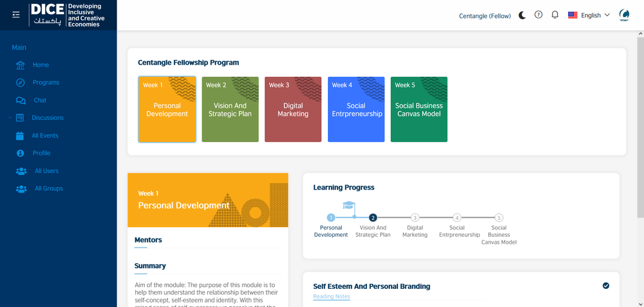The height and width of the screenshot is (307, 644).
Task: Click progress step 3 Digital Marketing
Action: [415, 218]
